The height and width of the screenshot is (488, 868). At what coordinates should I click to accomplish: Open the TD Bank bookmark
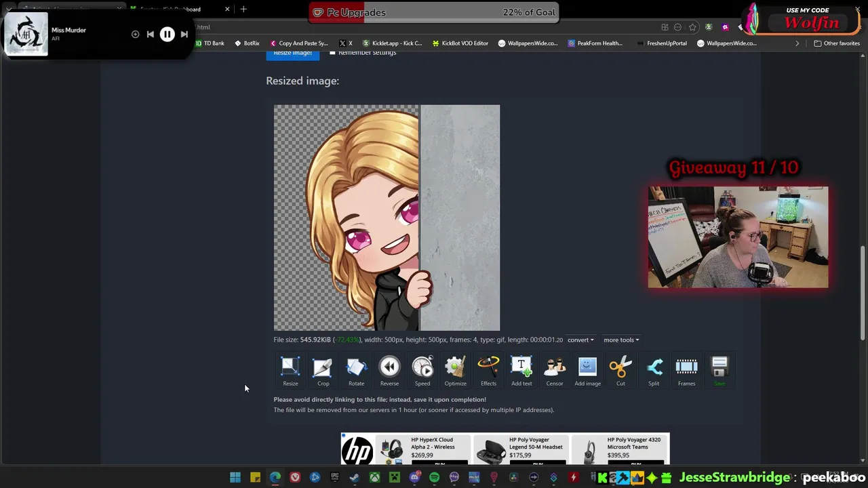coord(210,43)
